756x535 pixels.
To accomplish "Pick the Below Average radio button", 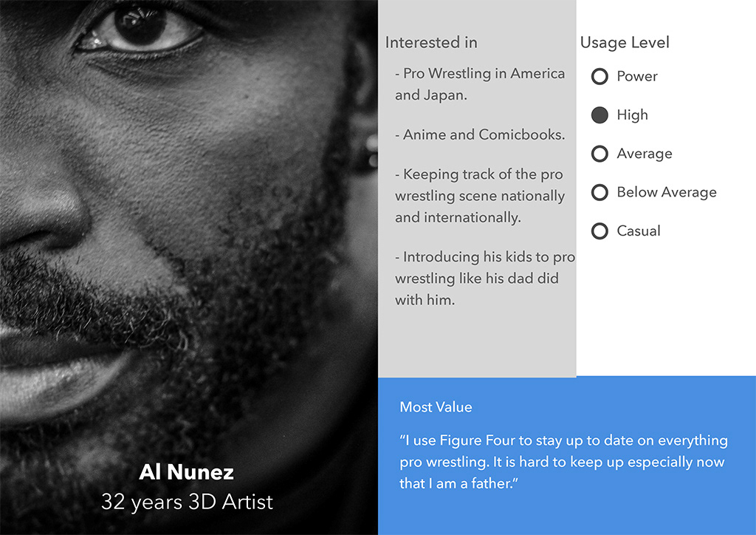I will [x=599, y=192].
